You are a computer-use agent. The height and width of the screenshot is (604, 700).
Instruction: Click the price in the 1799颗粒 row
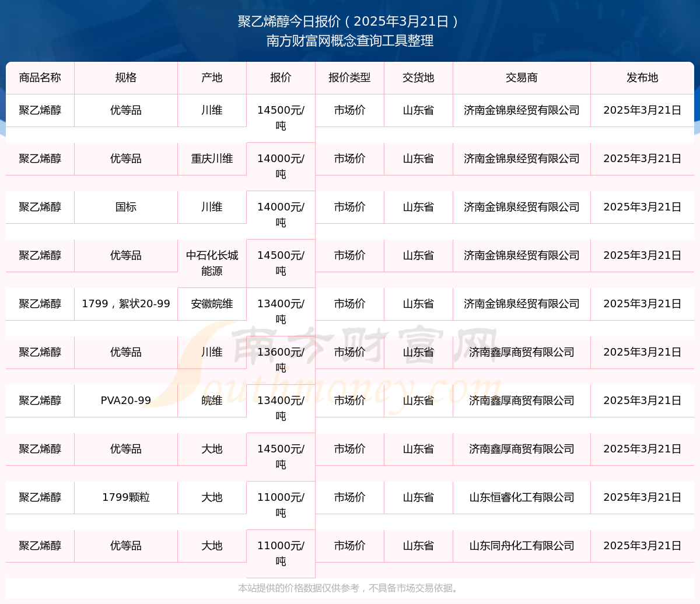[x=281, y=505]
